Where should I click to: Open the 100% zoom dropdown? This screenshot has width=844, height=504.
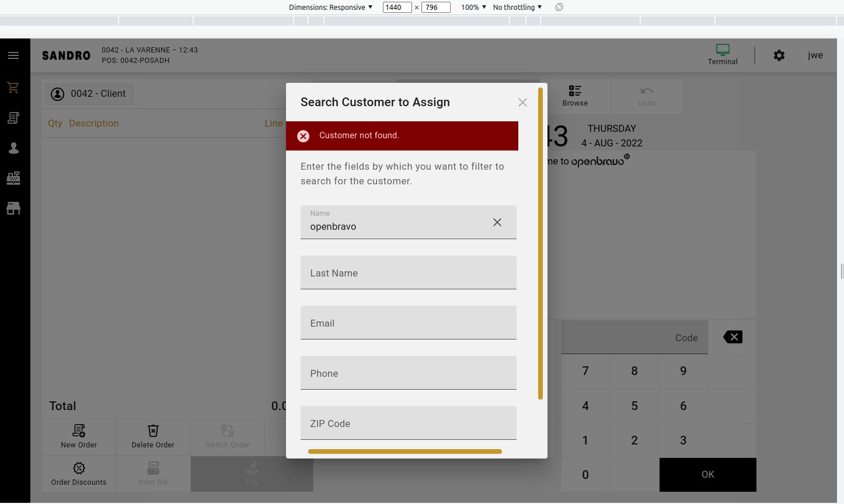coord(473,8)
